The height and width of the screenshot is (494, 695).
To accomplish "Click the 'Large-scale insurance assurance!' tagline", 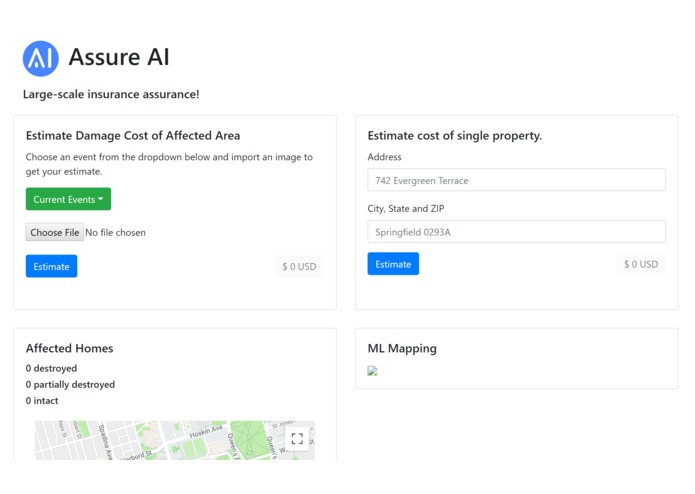I will pyautogui.click(x=111, y=94).
